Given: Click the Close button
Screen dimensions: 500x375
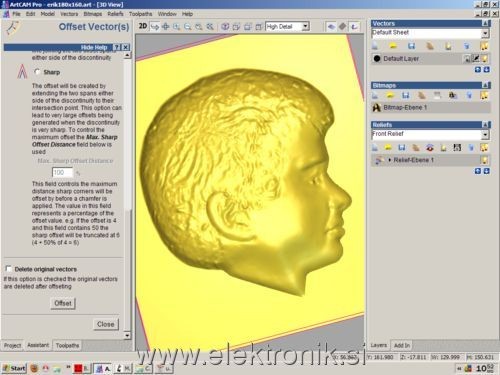Looking at the screenshot, I should coord(106,324).
